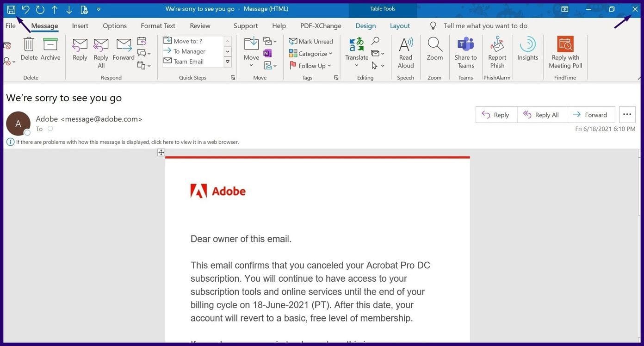Open the Ribbon Display Options button
Image resolution: width=644 pixels, height=346 pixels.
coord(564,9)
